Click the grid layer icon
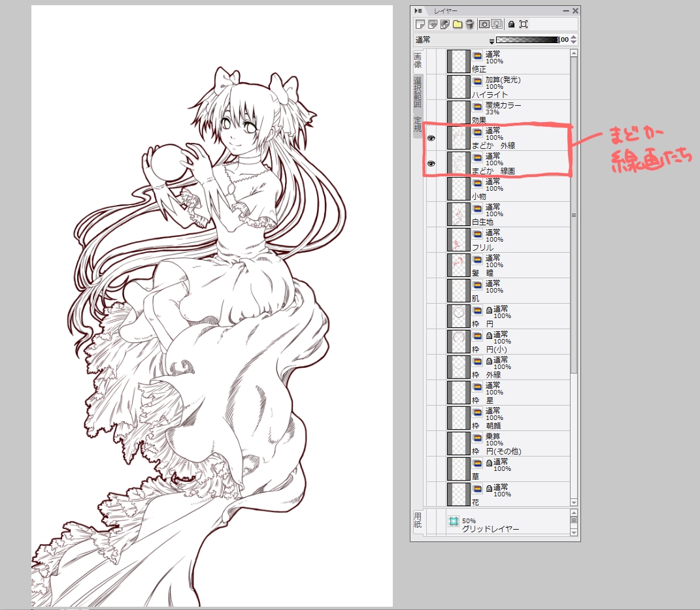 coord(454,521)
